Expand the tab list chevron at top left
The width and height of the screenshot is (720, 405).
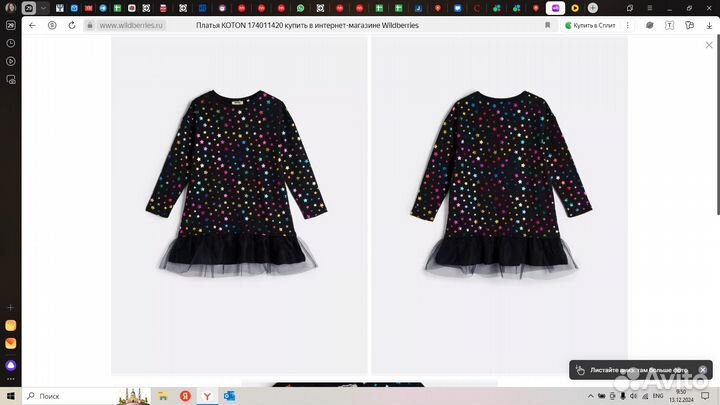(43, 8)
